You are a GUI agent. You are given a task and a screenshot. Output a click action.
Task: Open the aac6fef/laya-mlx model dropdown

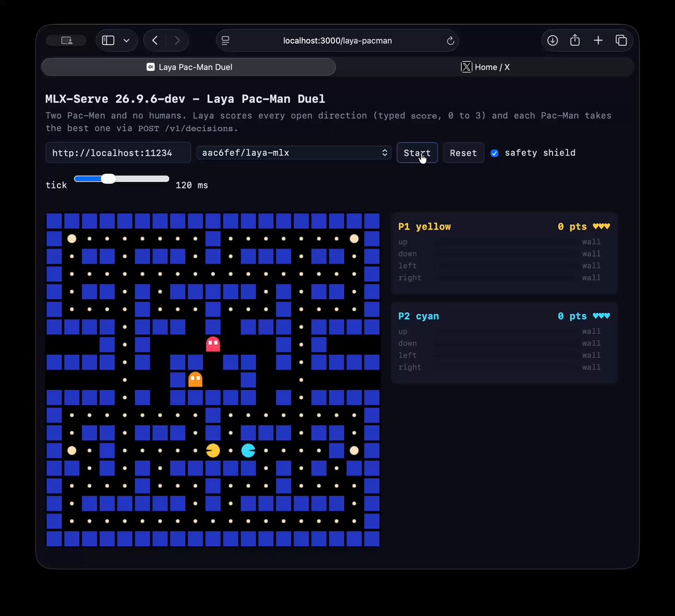(294, 153)
